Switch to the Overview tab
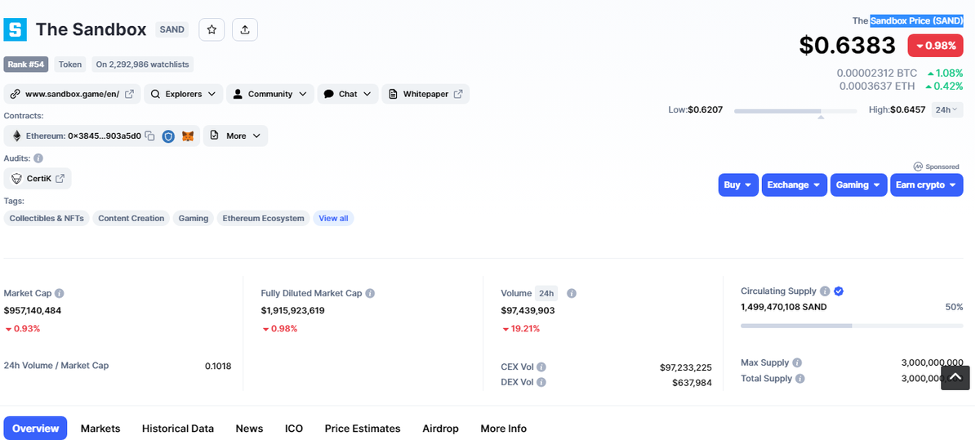The height and width of the screenshot is (440, 980). coord(35,429)
